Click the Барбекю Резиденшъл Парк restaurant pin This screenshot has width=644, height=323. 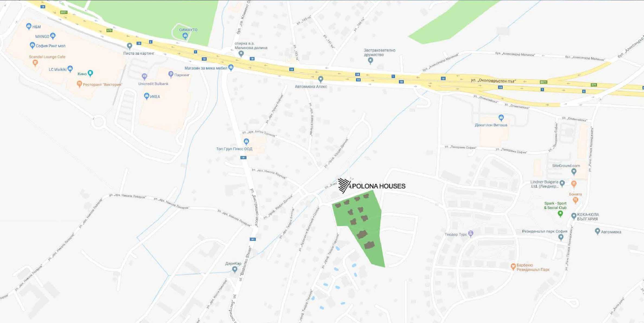tap(513, 266)
